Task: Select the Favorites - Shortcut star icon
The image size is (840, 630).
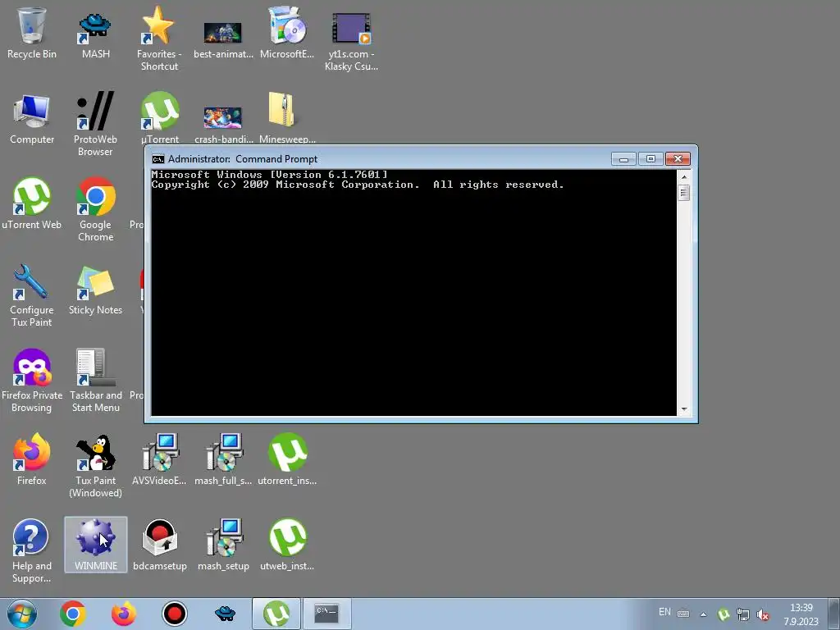Action: click(159, 39)
